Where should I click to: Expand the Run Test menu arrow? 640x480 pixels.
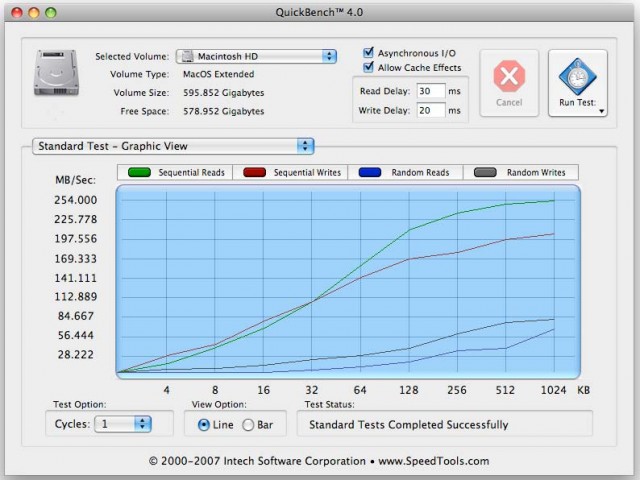[601, 111]
